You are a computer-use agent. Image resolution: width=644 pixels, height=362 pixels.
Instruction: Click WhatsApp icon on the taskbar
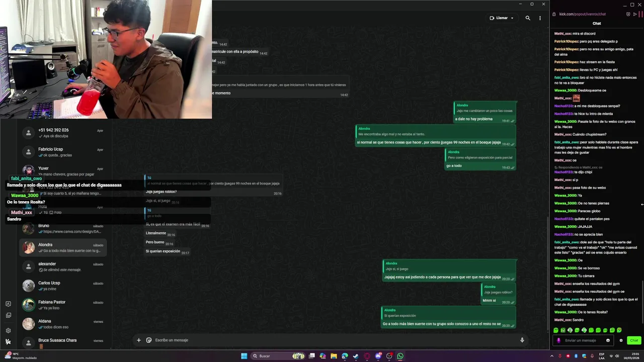[400, 356]
